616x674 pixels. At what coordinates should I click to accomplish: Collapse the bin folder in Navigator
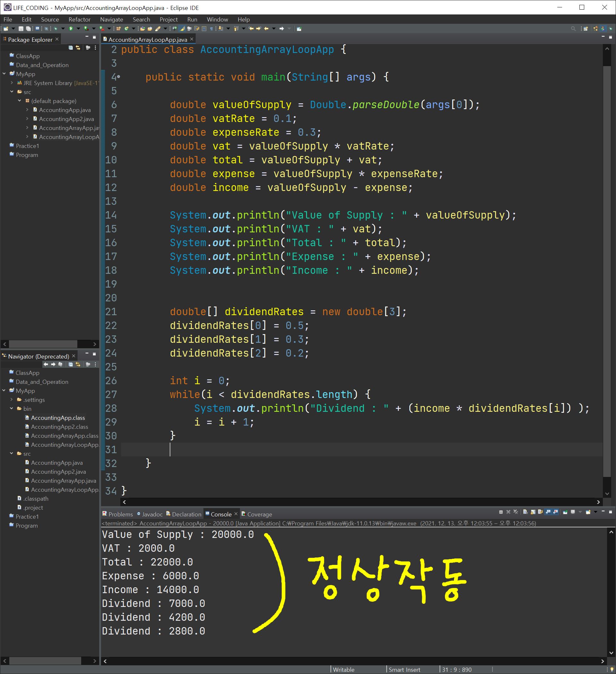click(12, 408)
